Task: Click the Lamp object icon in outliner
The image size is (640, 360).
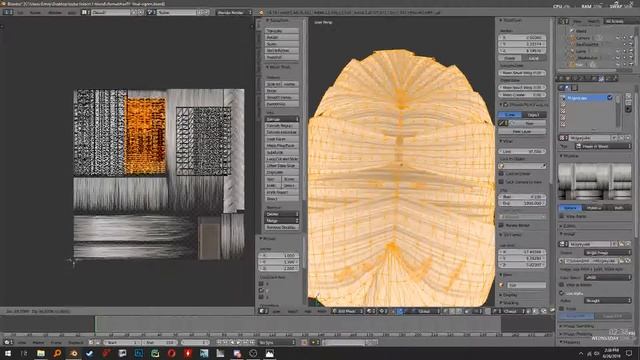Action: [x=572, y=51]
